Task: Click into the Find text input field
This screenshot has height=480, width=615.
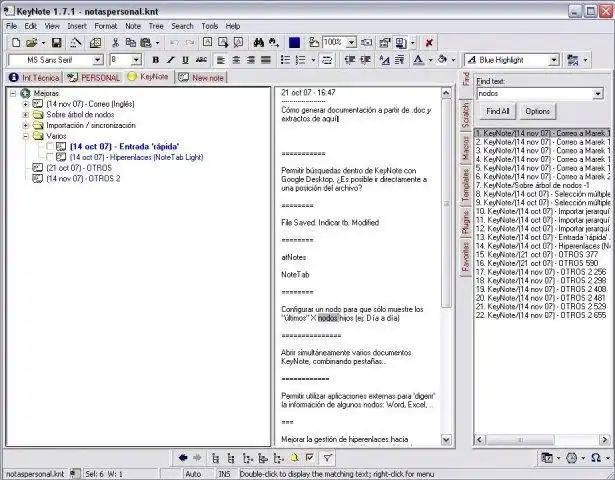Action: (535, 94)
